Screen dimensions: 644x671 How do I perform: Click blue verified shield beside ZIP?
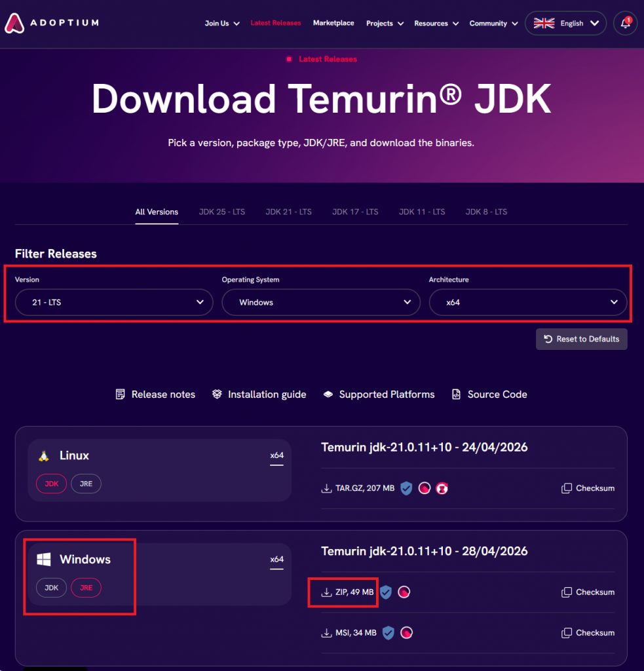click(385, 592)
